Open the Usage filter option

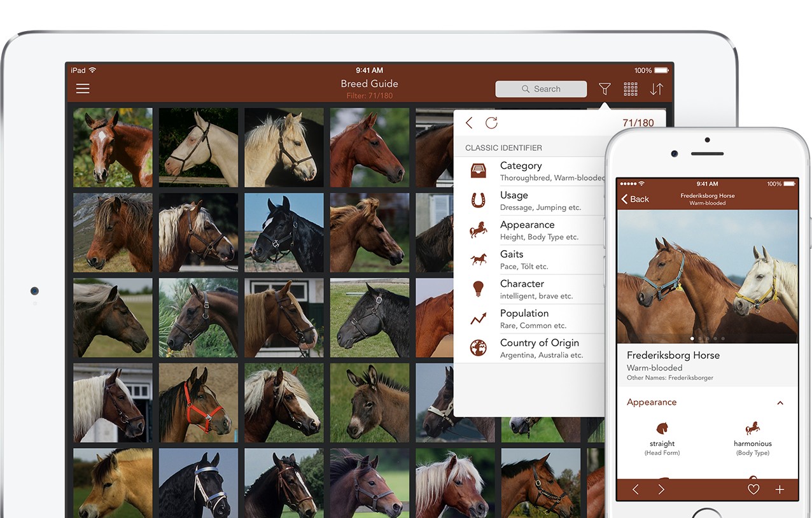(x=535, y=200)
